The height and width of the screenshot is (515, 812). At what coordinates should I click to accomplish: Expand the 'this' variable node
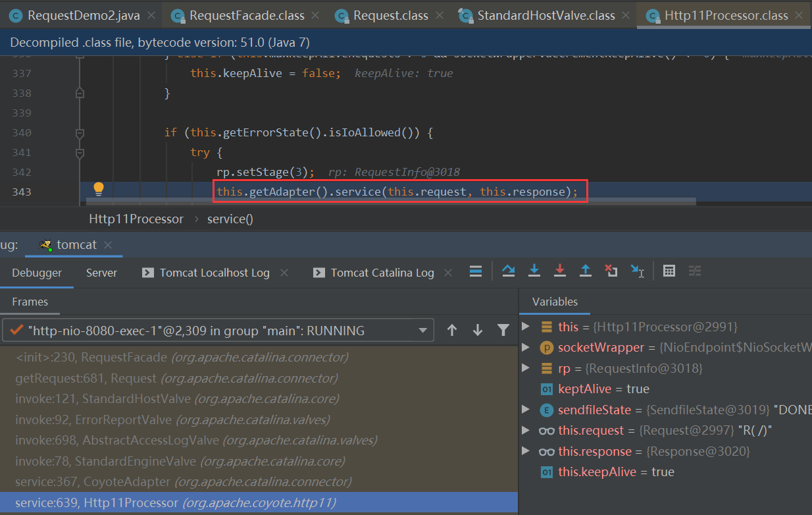pos(525,327)
